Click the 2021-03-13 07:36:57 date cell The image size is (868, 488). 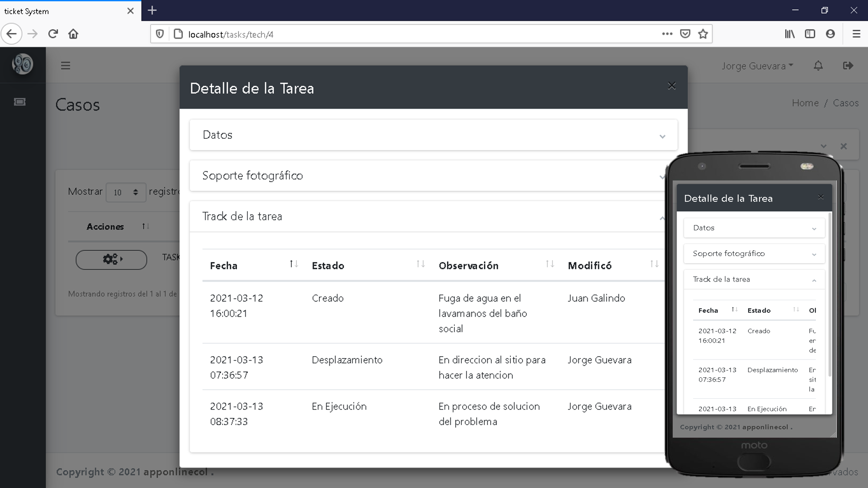237,367
